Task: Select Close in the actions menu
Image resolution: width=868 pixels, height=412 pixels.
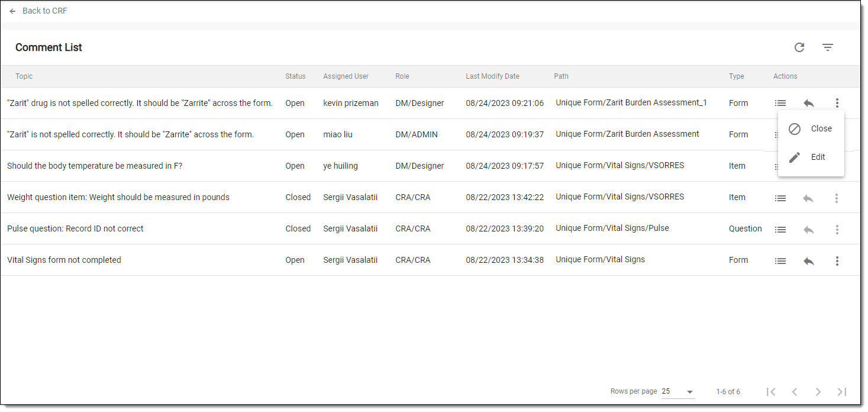Action: (x=811, y=128)
